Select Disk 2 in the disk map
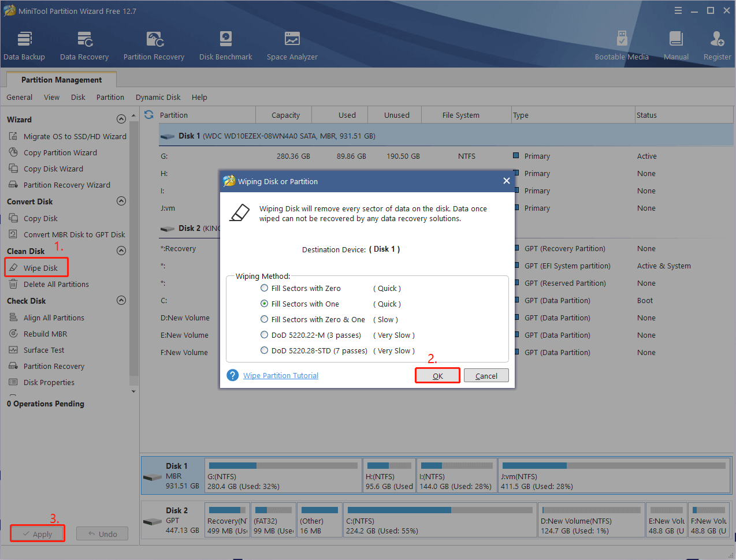This screenshot has height=560, width=736. coord(173,520)
